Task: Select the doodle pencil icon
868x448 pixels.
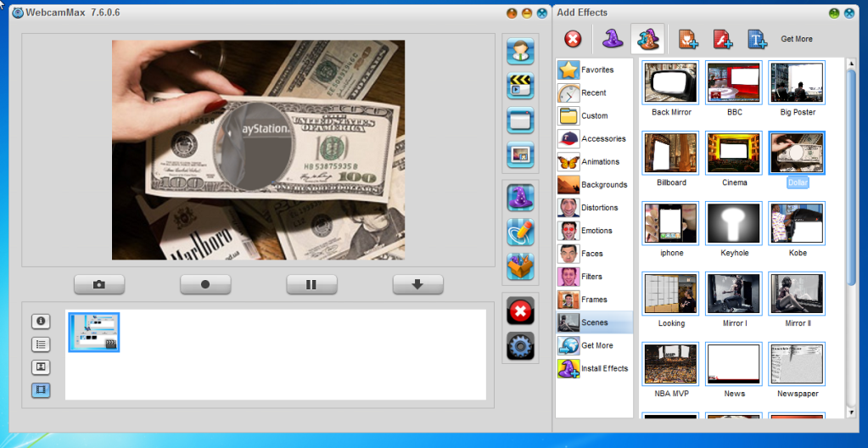Action: pos(520,232)
